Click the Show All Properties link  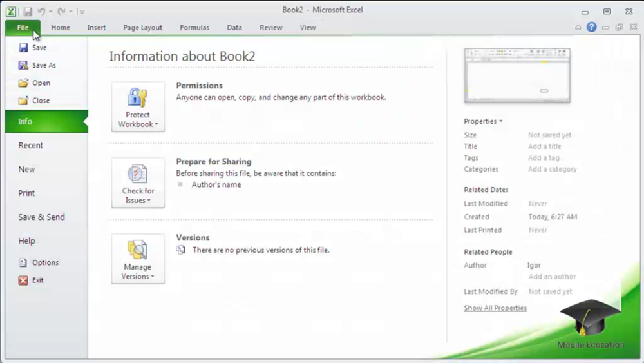click(x=495, y=308)
